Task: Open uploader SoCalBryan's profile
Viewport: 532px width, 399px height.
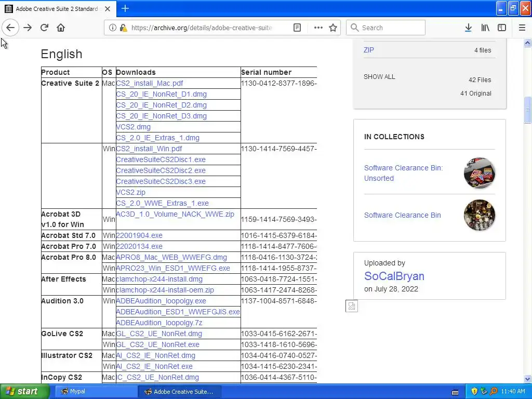Action: 394,276
